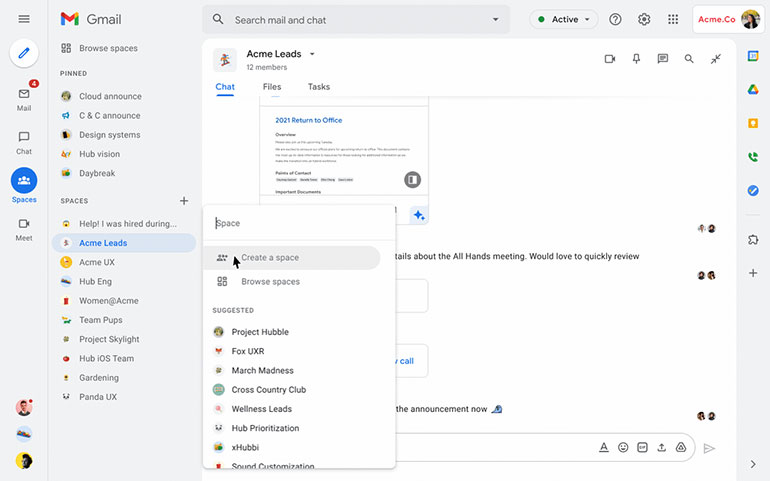Open the text formatting option in composer

click(x=604, y=447)
